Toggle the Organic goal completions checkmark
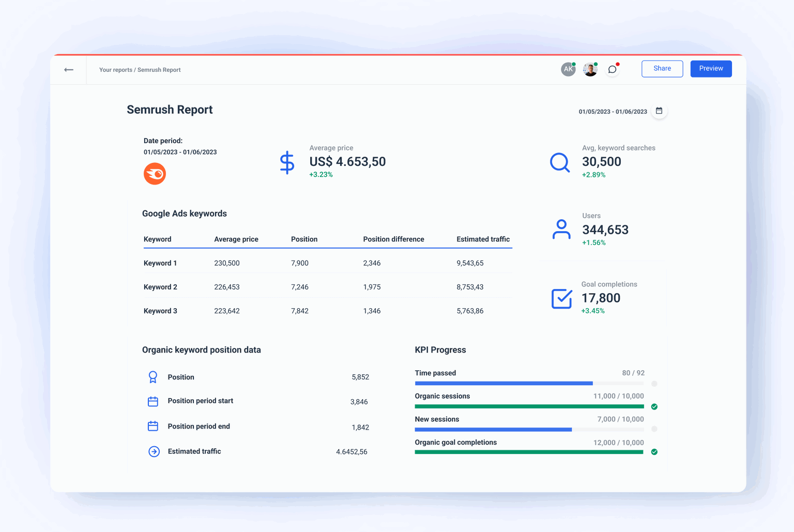This screenshot has height=532, width=794. click(654, 451)
